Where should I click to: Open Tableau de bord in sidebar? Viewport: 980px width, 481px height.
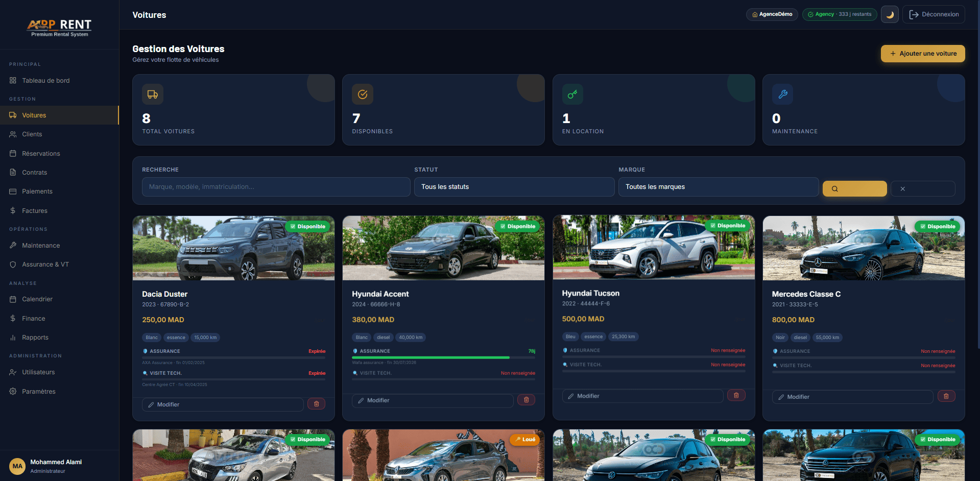(x=59, y=81)
